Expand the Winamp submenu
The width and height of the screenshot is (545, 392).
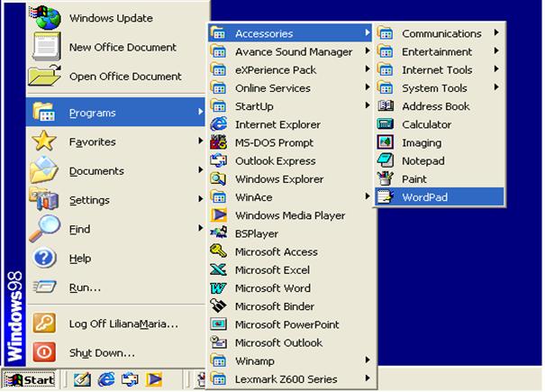pos(255,361)
